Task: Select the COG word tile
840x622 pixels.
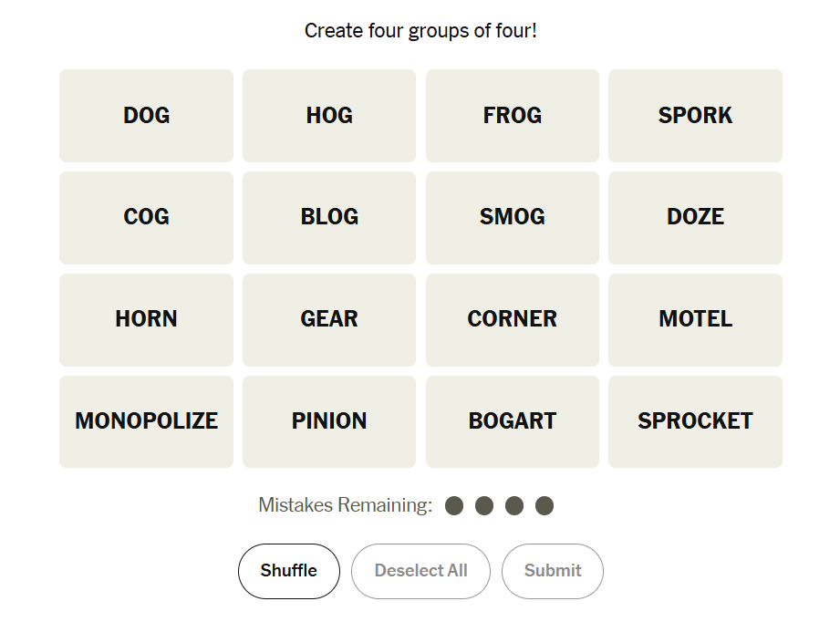Action: coord(146,217)
